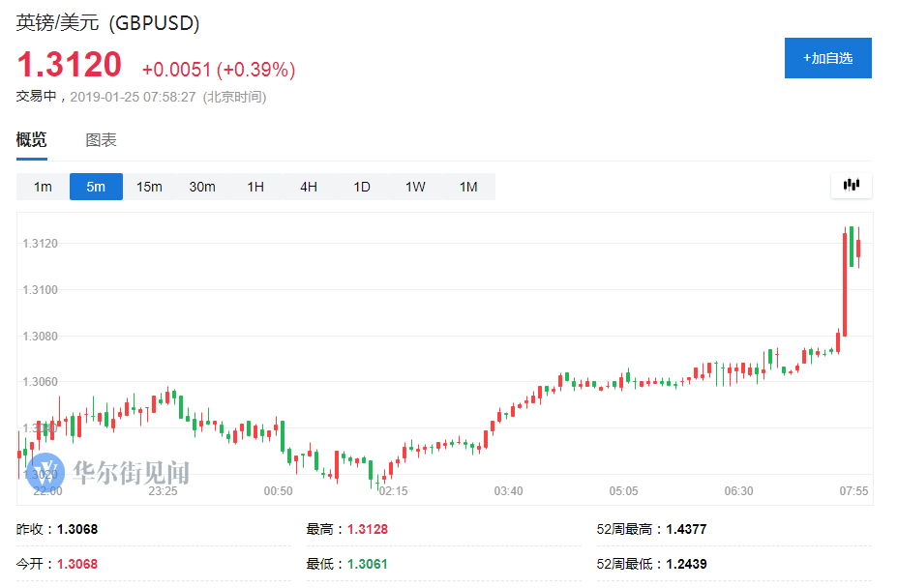
Task: Change chart period to 4H
Action: point(309,187)
